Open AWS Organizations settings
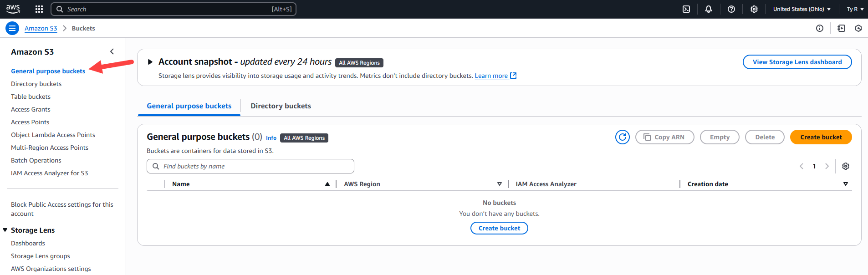This screenshot has height=275, width=868. pyautogui.click(x=51, y=269)
